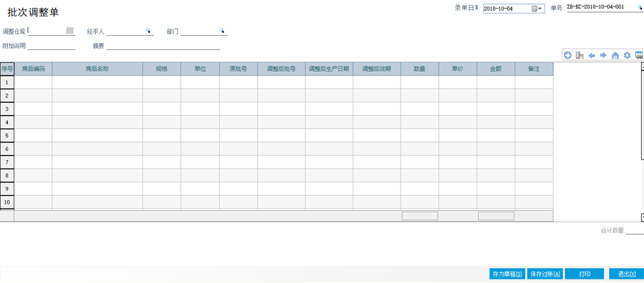Click the 调整后效期 column header

tap(376, 69)
